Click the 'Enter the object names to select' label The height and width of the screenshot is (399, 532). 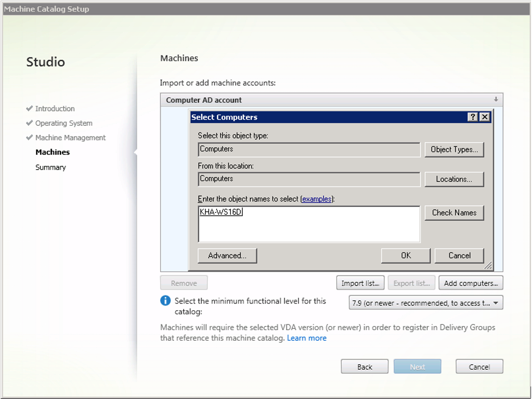pos(248,199)
